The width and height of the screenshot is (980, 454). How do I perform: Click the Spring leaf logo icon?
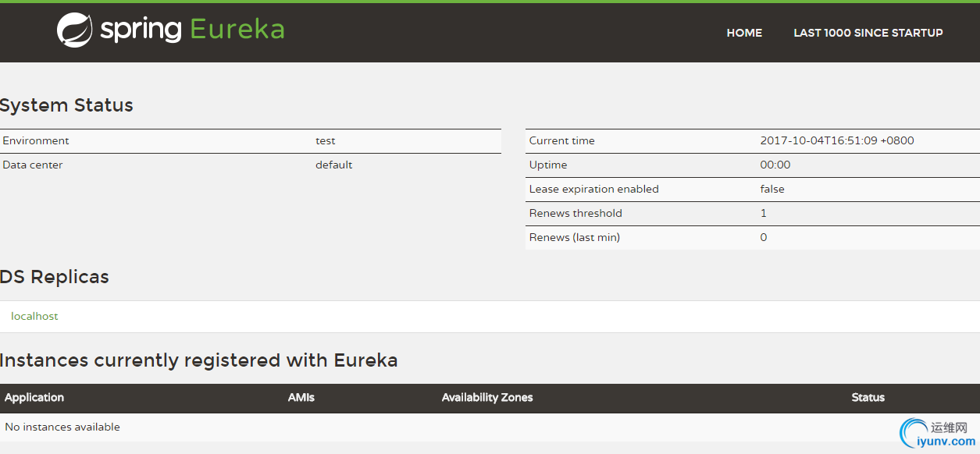pos(75,30)
